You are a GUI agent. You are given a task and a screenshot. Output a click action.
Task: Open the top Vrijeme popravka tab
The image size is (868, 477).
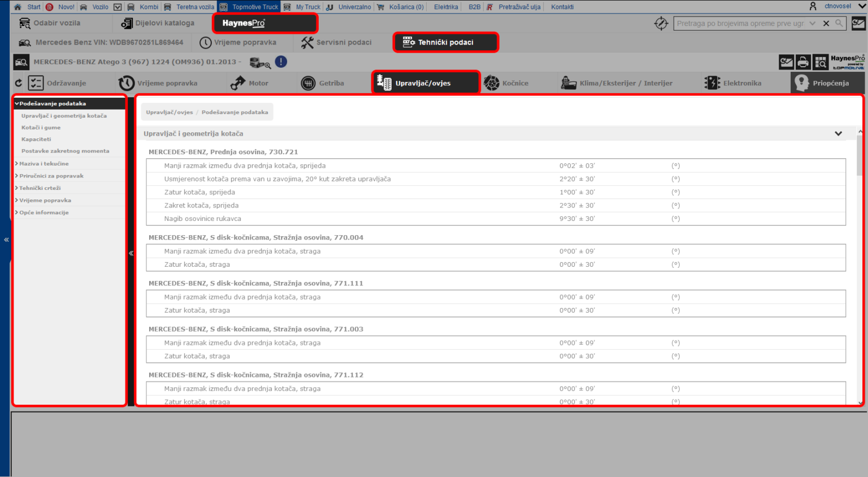(x=238, y=42)
